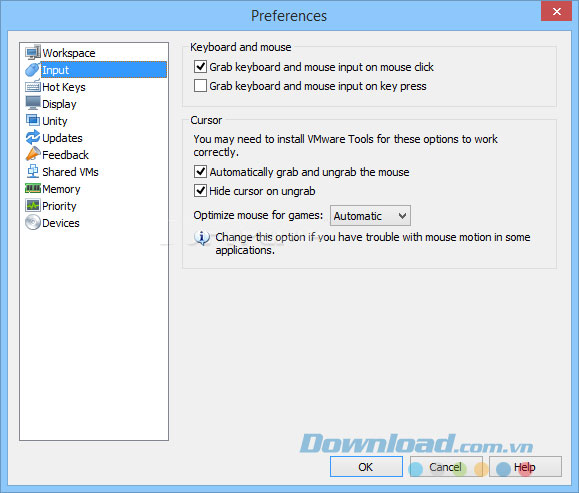This screenshot has width=579, height=493.
Task: Click the Unity windows icon
Action: click(x=33, y=120)
